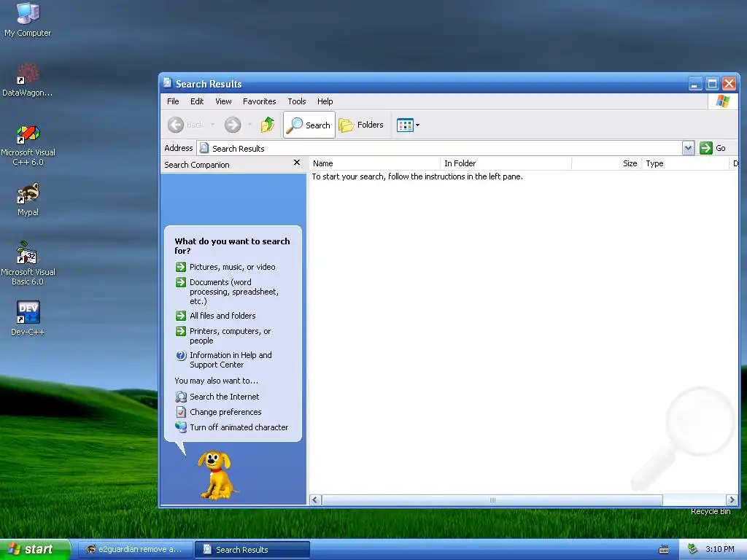Viewport: 747px width, 560px height.
Task: Open the Views toolbar button
Action: click(x=409, y=125)
